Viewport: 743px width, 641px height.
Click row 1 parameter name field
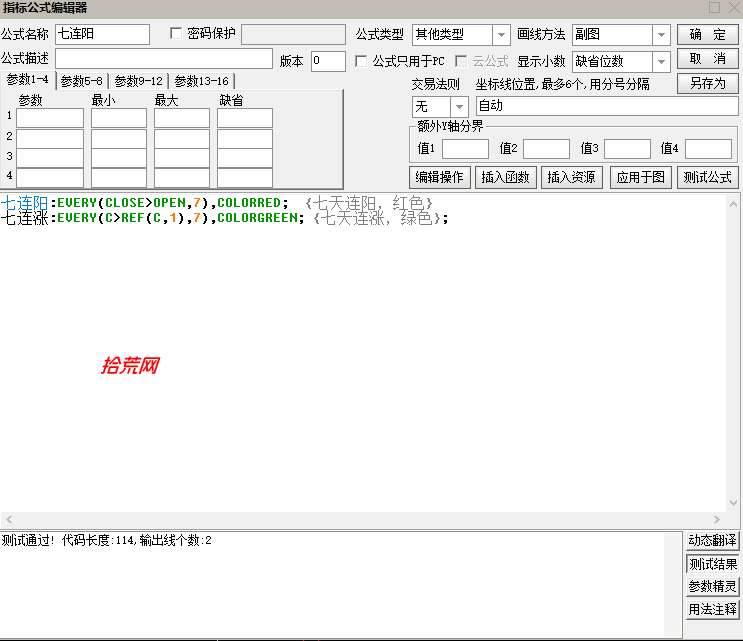50,118
